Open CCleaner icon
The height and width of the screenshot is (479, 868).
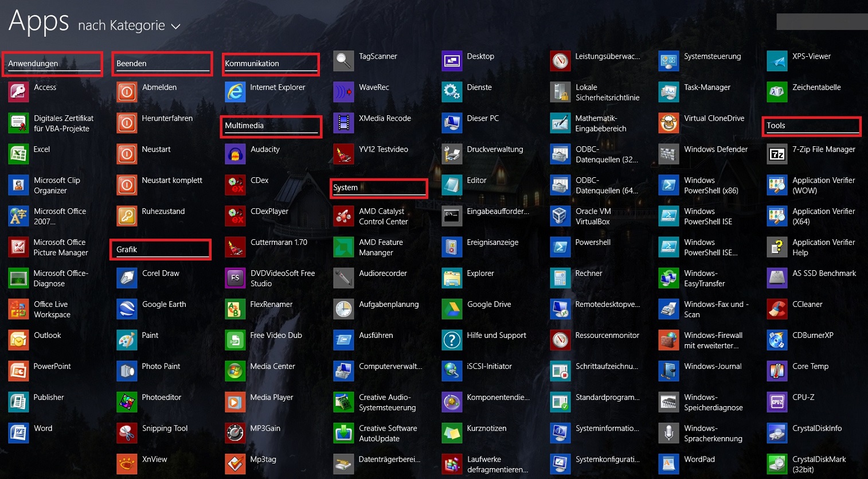(x=777, y=309)
